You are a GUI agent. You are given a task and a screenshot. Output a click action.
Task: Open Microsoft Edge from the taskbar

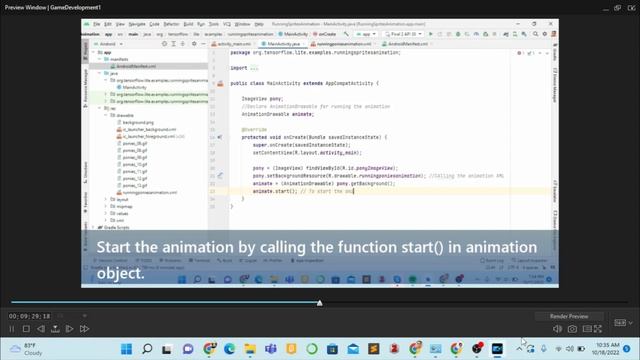(229, 349)
